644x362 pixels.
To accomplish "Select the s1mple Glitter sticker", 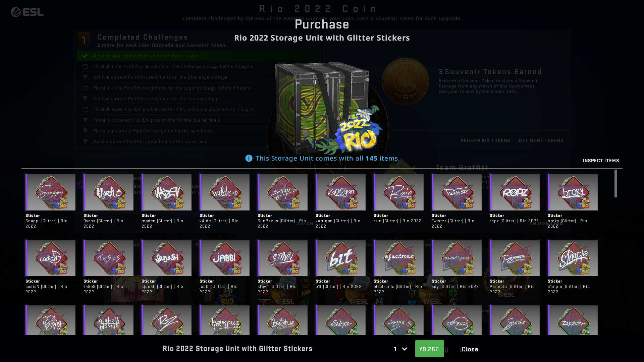I will pos(573,258).
